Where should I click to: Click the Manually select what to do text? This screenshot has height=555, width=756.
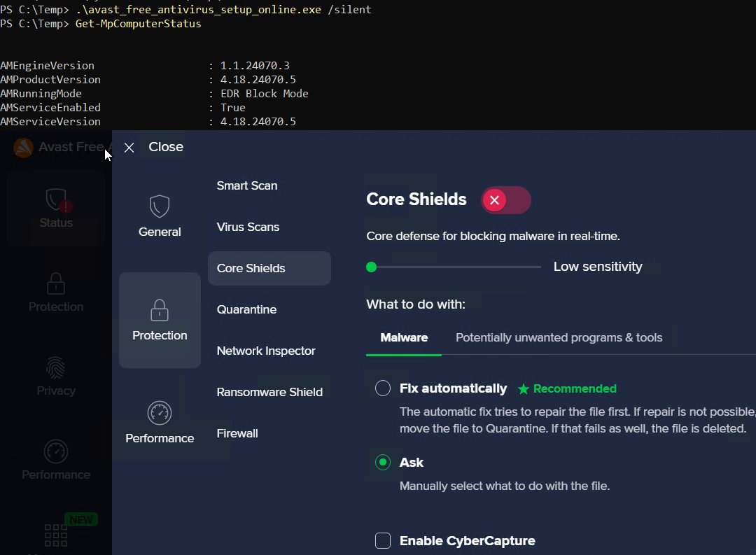[505, 486]
